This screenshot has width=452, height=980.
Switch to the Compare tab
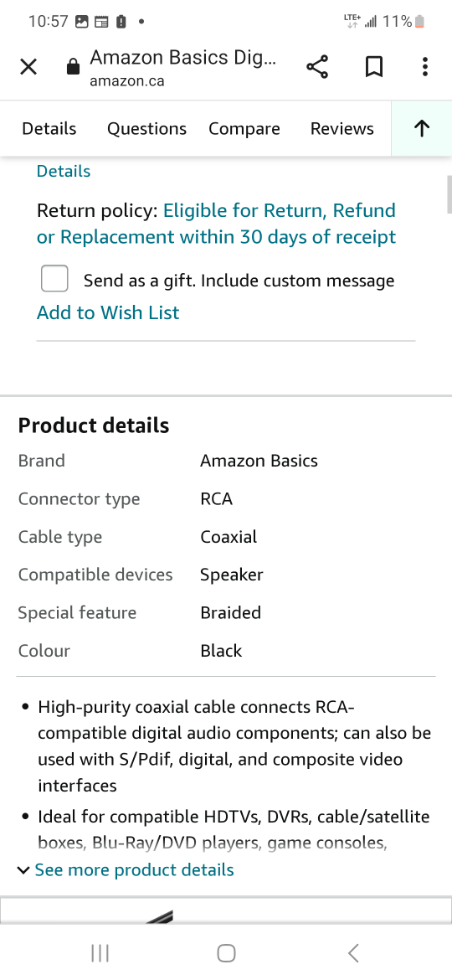(244, 129)
